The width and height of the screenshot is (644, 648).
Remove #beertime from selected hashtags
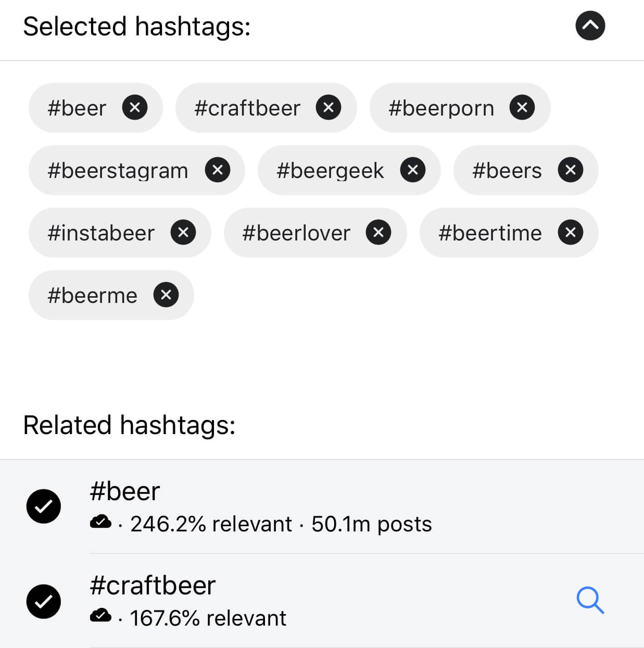coord(571,233)
